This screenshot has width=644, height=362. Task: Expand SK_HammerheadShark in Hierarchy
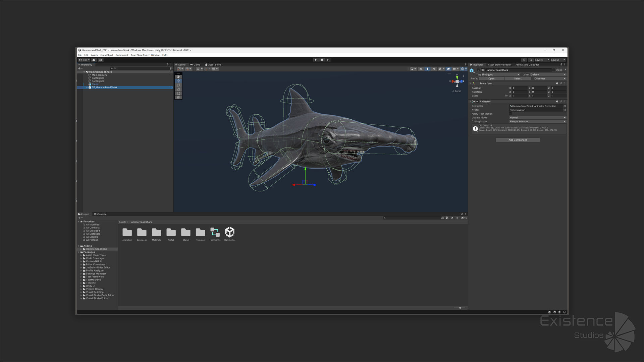(x=87, y=87)
